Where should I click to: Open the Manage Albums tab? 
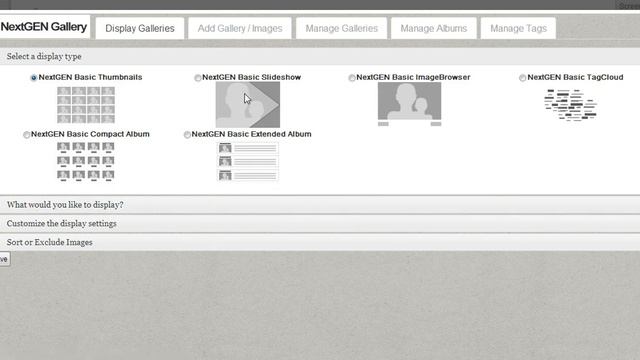pos(433,28)
